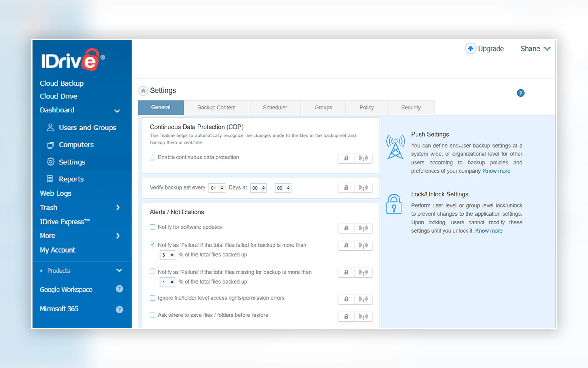The image size is (588, 368).
Task: Open the Security tab
Action: tap(411, 108)
